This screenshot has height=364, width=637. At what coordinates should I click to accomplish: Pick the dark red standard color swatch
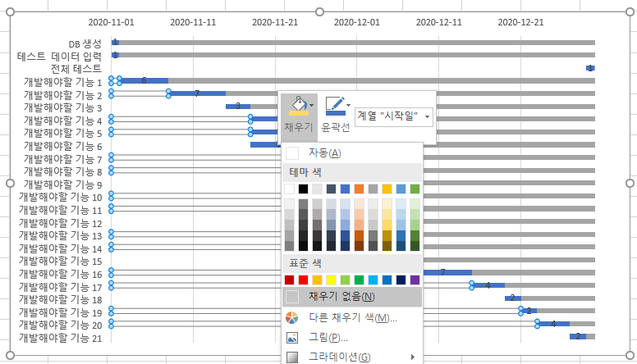290,280
